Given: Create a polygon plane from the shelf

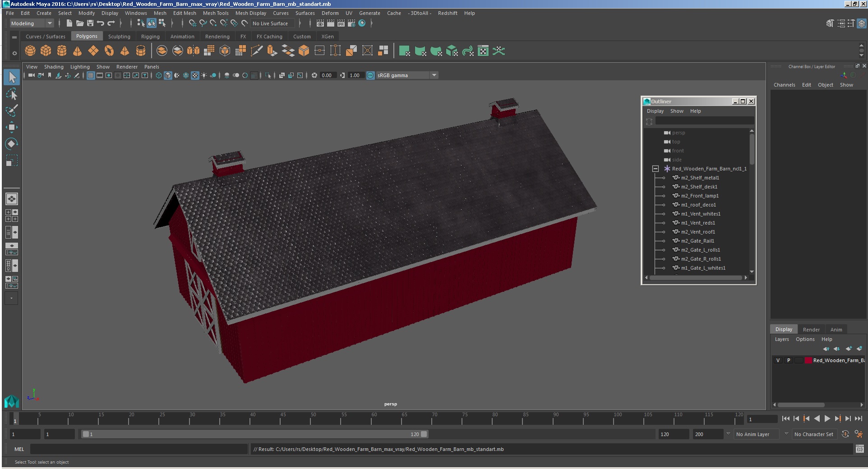Looking at the screenshot, I should [x=93, y=51].
